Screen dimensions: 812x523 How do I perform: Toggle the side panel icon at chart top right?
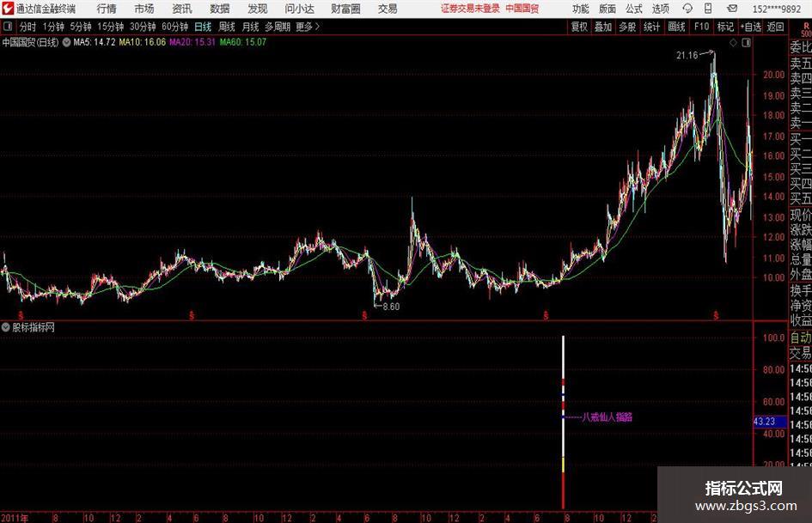click(746, 43)
